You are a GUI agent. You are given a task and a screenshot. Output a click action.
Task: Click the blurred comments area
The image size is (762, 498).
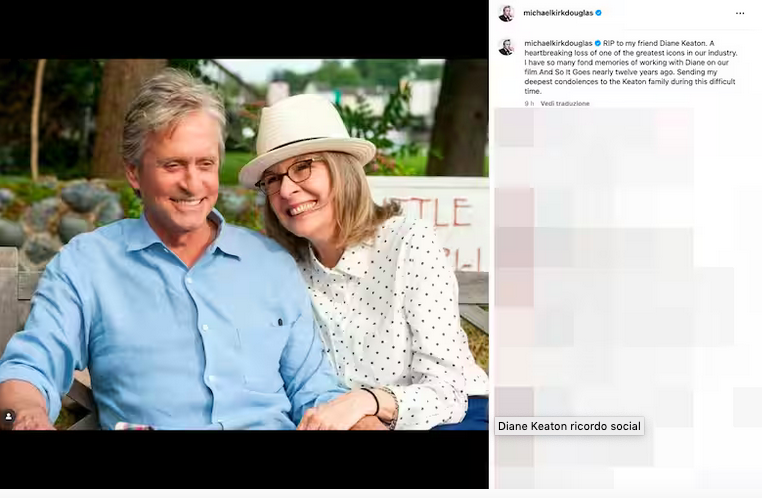pos(625,290)
